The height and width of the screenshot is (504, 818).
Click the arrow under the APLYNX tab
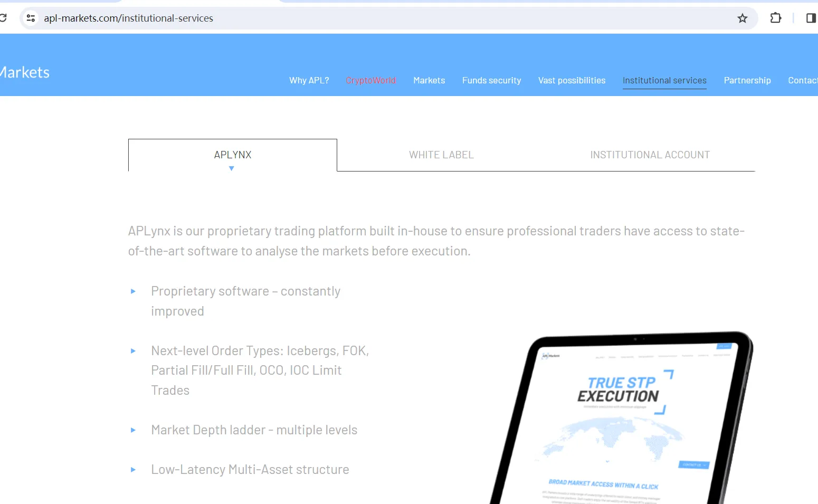[232, 168]
